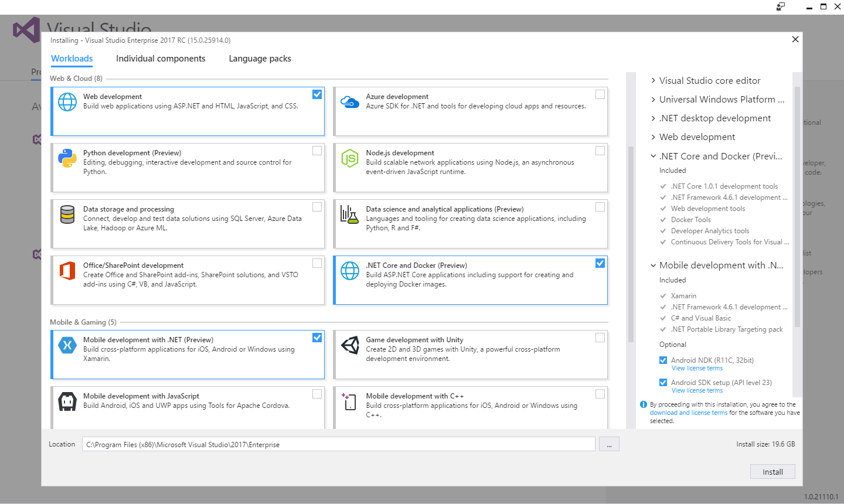Enable the Azure development workload checkbox
The height and width of the screenshot is (504, 844).
pyautogui.click(x=600, y=94)
